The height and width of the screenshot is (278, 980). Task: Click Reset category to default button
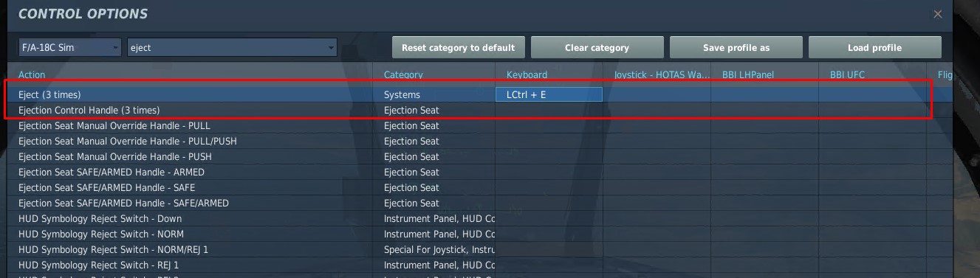click(458, 47)
